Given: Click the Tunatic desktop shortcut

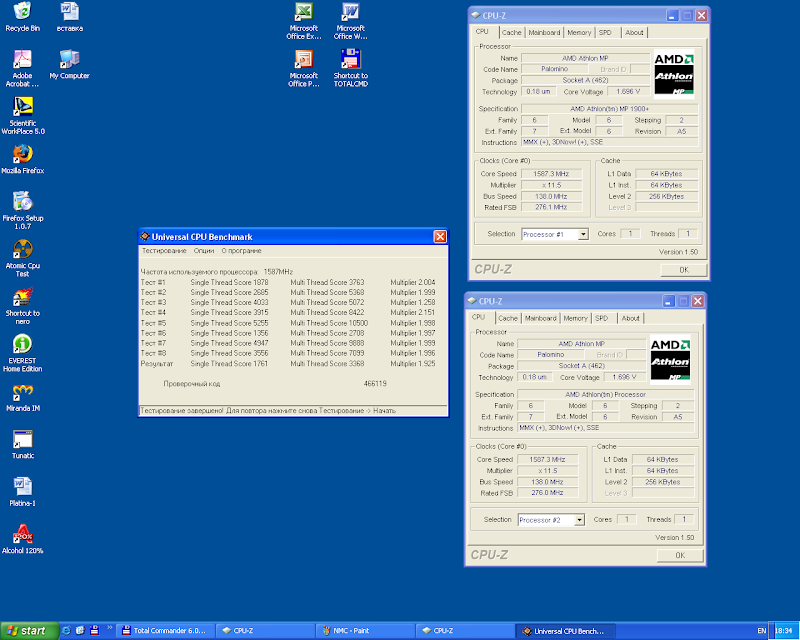Looking at the screenshot, I should click(x=23, y=445).
